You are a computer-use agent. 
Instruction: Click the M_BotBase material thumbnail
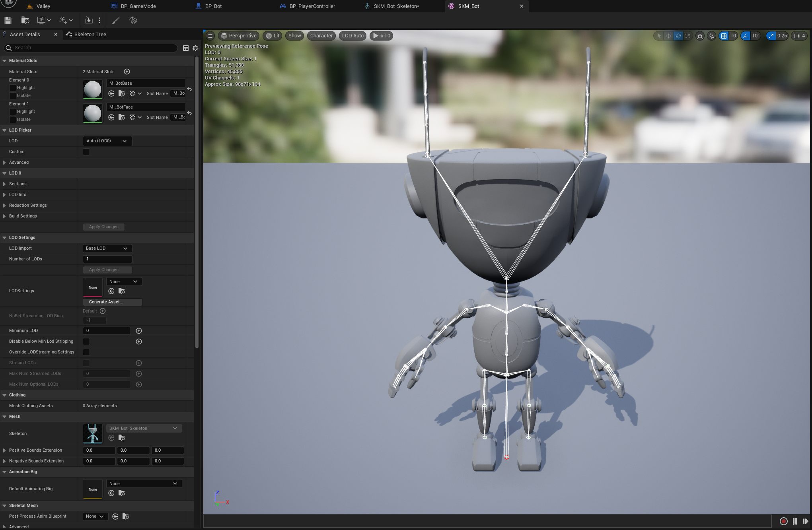coord(93,89)
